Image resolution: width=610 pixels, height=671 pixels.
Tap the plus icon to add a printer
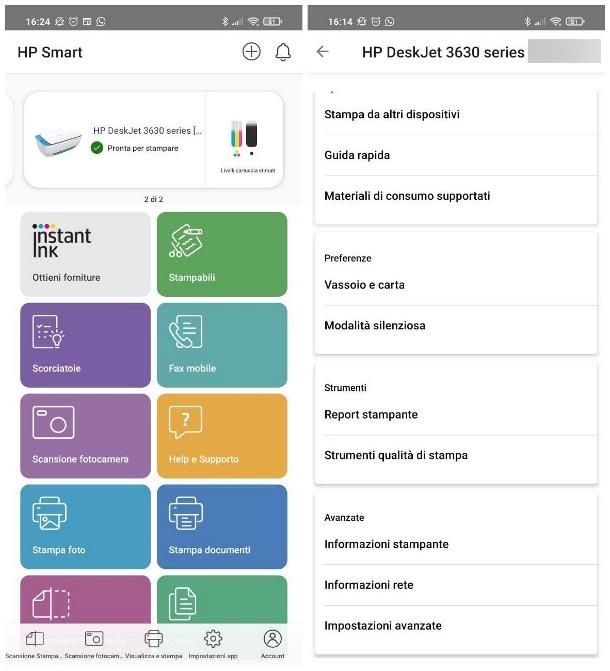click(251, 52)
